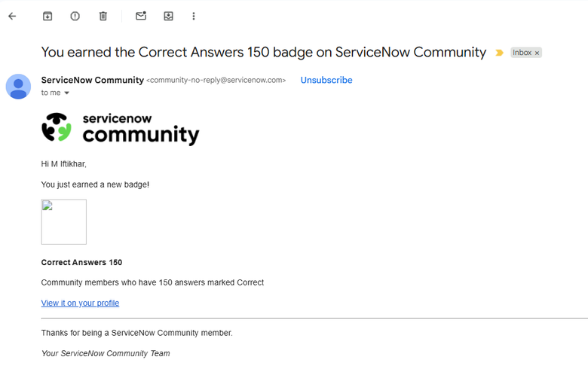The height and width of the screenshot is (366, 588).
Task: Click the email subject line heading
Action: pos(263,52)
